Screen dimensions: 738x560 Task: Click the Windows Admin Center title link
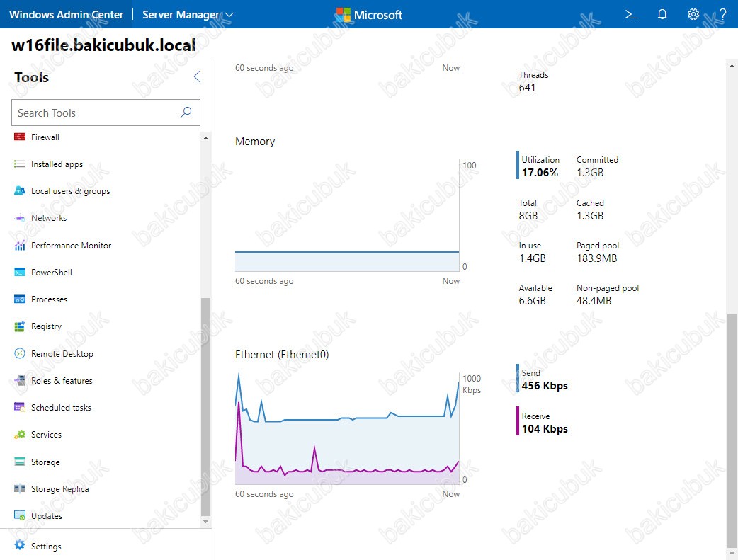tap(67, 15)
